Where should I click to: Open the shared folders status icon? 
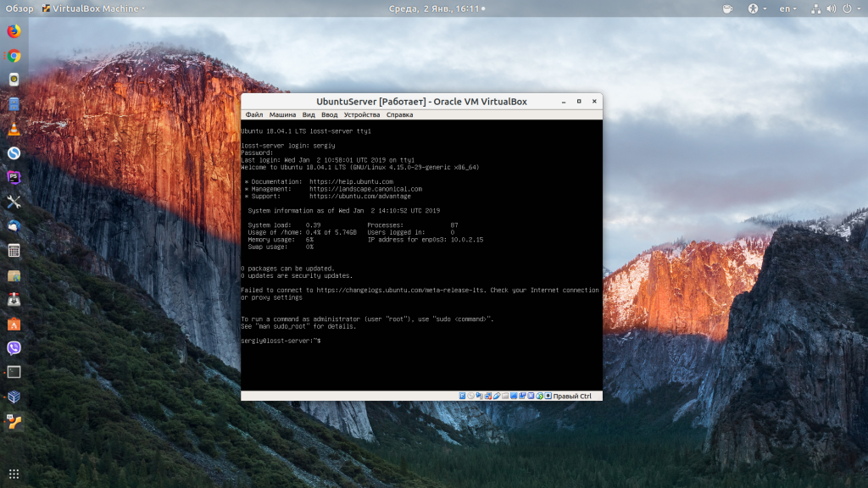[x=504, y=395]
